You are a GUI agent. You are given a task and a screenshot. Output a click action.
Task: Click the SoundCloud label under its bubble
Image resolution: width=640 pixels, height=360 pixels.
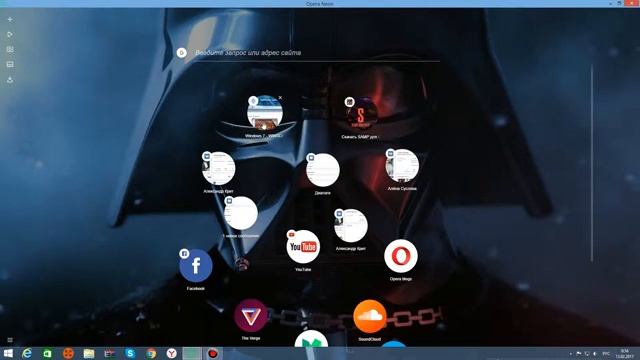tap(370, 339)
